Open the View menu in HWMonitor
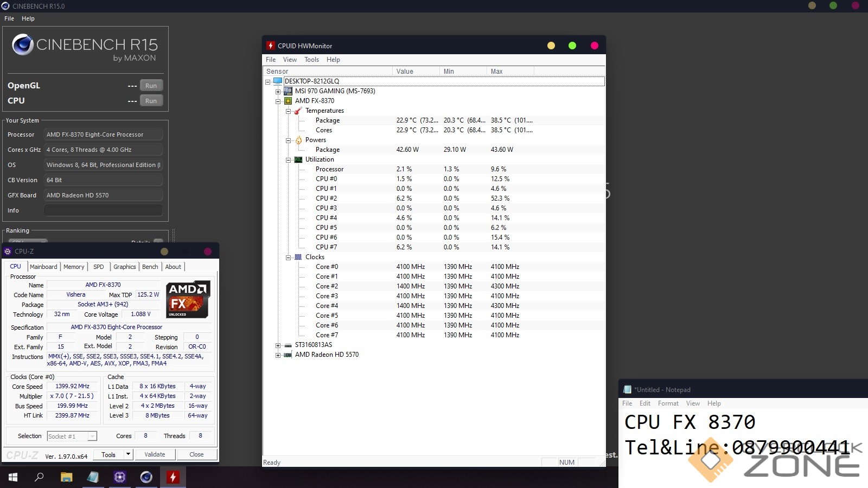Image resolution: width=868 pixels, height=488 pixels. point(290,60)
